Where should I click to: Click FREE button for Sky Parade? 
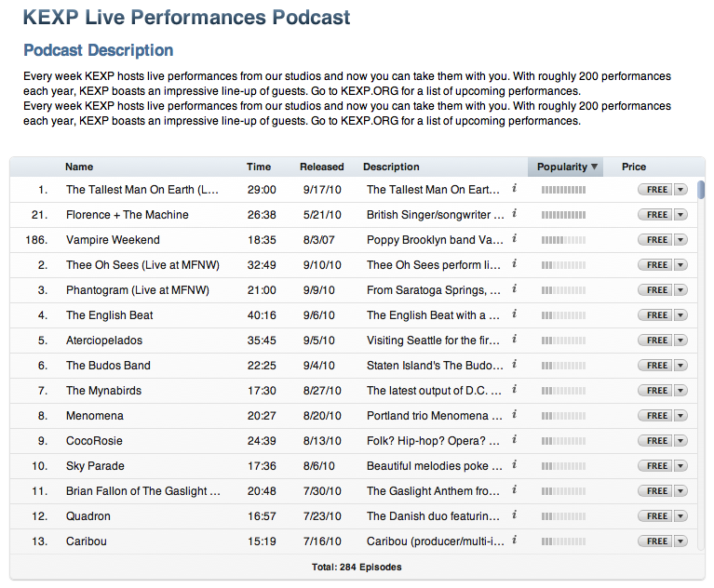point(655,466)
